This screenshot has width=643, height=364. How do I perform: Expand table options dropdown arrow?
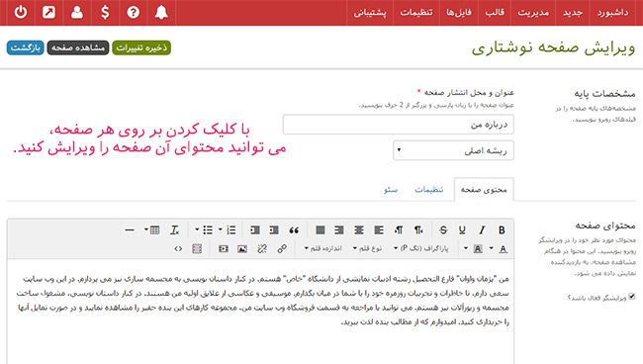tap(146, 229)
